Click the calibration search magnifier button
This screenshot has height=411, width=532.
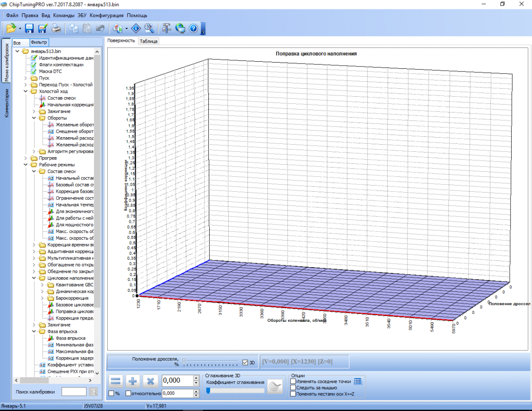point(93,391)
